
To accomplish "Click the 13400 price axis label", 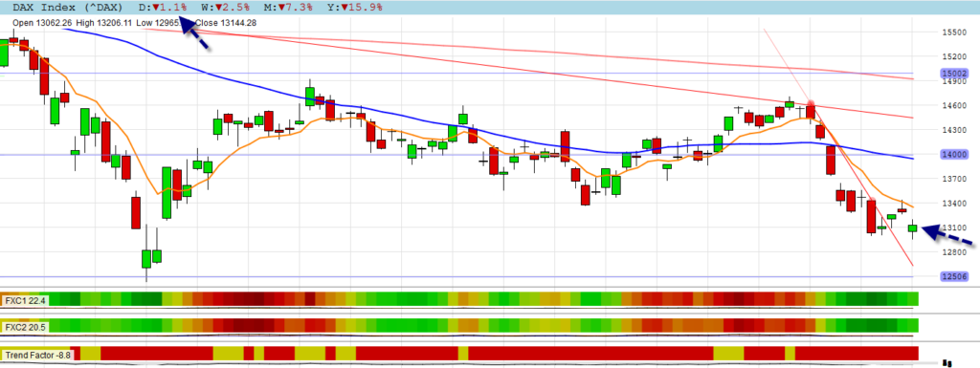I will click(954, 204).
